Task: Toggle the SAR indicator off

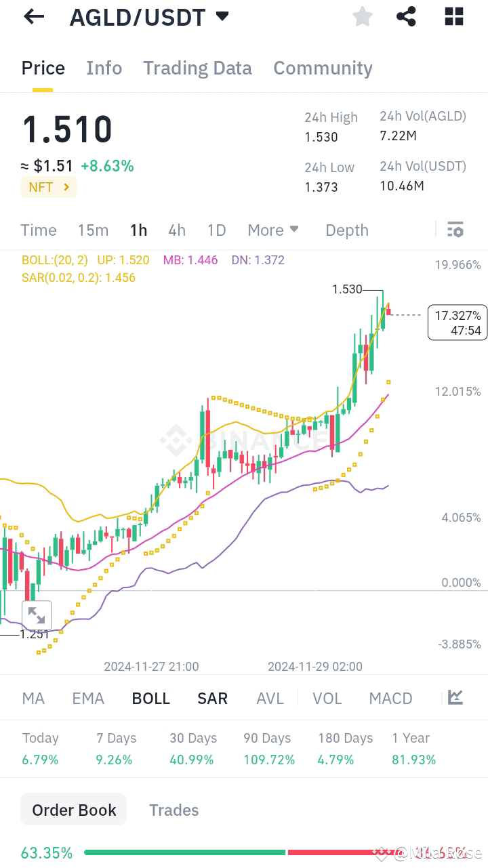Action: [212, 697]
